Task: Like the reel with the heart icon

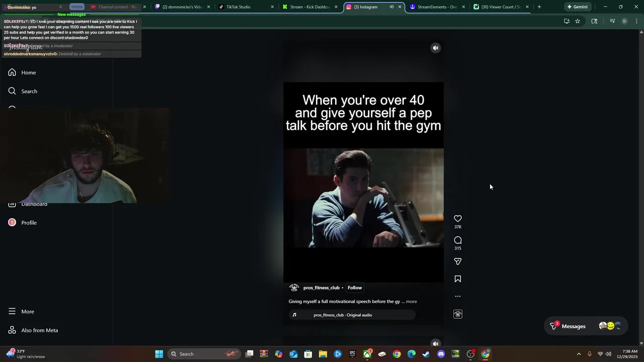Action: (x=458, y=218)
